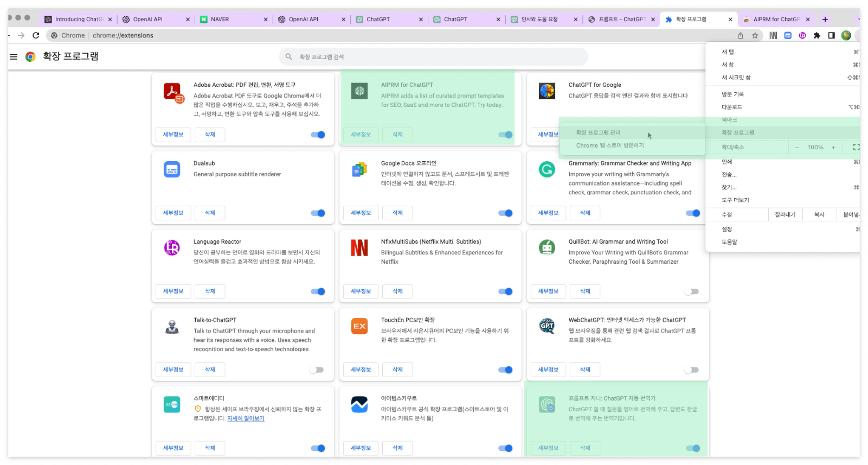Click the fullscreen icon in the zoom row
868x465 pixels.
(856, 147)
